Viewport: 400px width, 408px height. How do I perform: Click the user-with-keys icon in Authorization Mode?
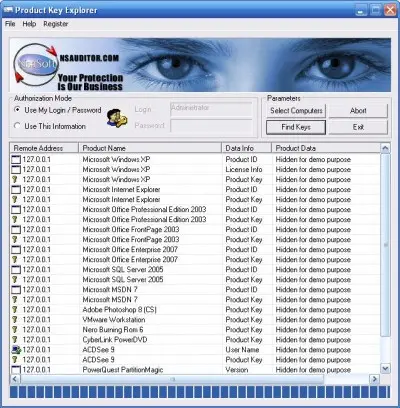[117, 118]
